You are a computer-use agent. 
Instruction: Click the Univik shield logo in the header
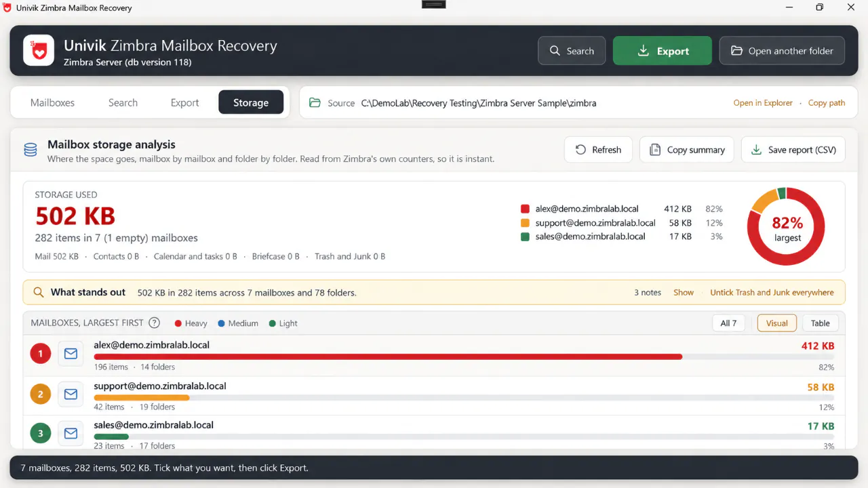pos(39,51)
